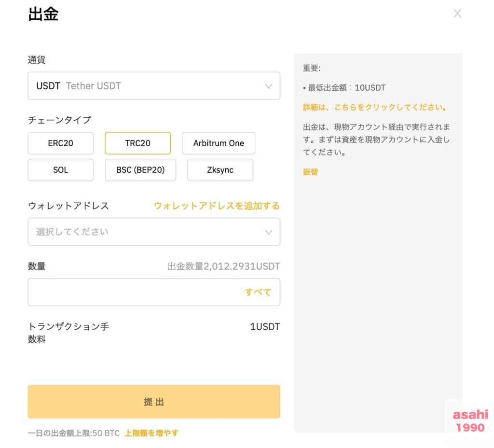Close the 出金 withdrawal dialog
The width and height of the screenshot is (494, 448).
[457, 14]
